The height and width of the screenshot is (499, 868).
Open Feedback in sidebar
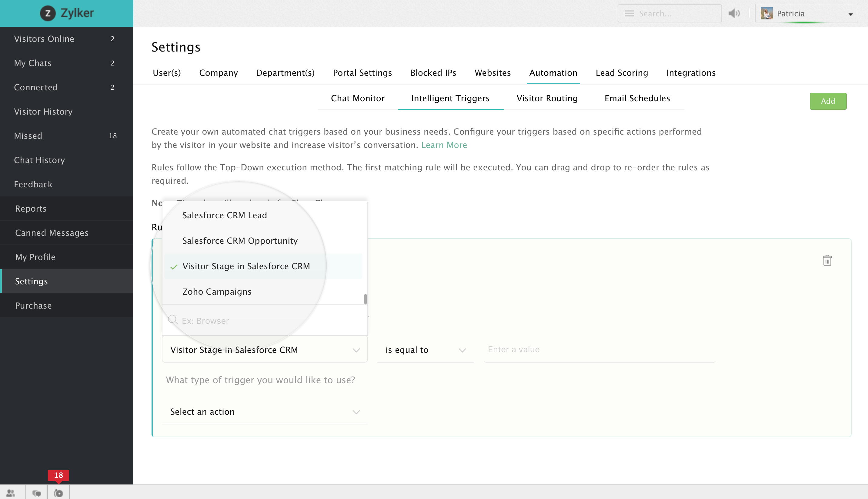click(66, 184)
